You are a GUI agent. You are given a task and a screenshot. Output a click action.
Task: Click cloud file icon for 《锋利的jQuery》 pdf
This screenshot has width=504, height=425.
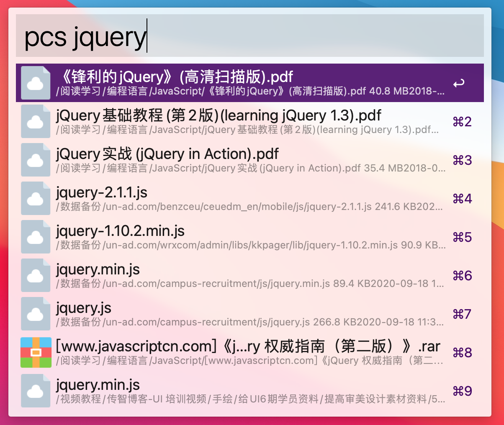click(x=36, y=83)
